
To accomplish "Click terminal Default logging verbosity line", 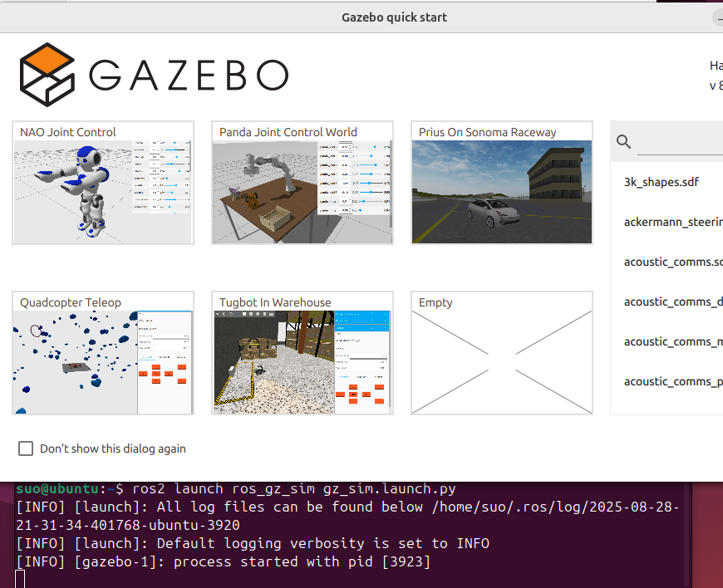I will (253, 543).
